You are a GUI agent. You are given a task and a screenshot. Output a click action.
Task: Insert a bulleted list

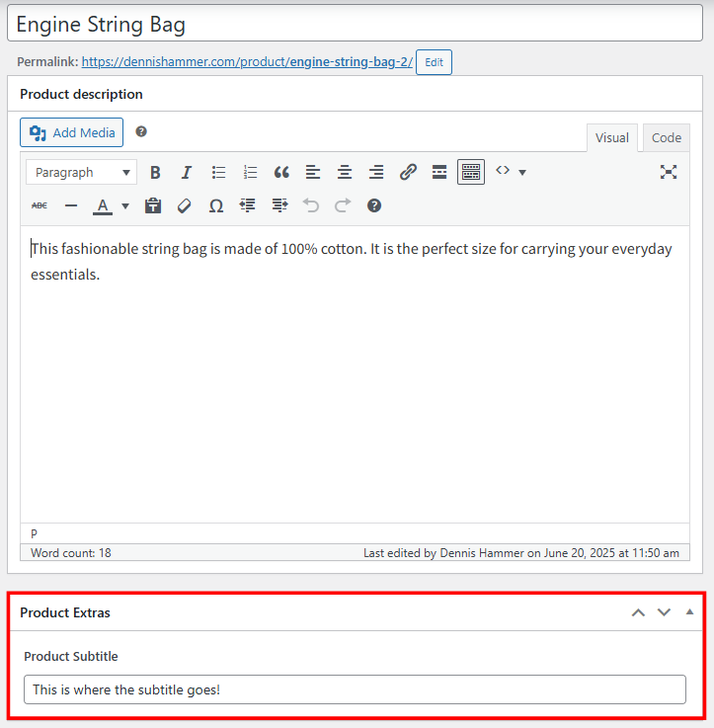(218, 172)
